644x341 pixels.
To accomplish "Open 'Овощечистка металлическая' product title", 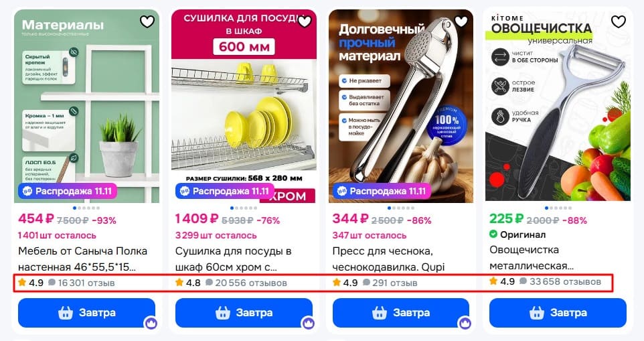I will (x=532, y=258).
